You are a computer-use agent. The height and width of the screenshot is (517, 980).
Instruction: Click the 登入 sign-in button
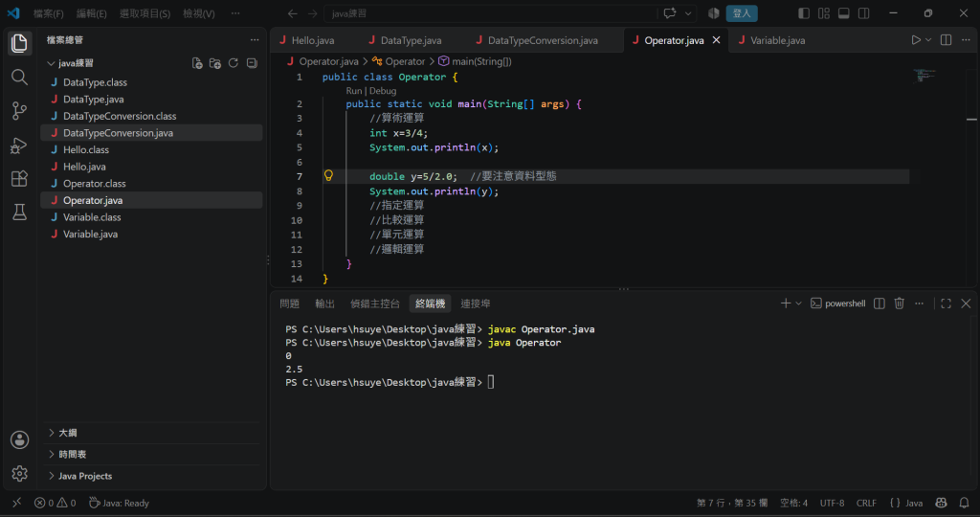(742, 13)
